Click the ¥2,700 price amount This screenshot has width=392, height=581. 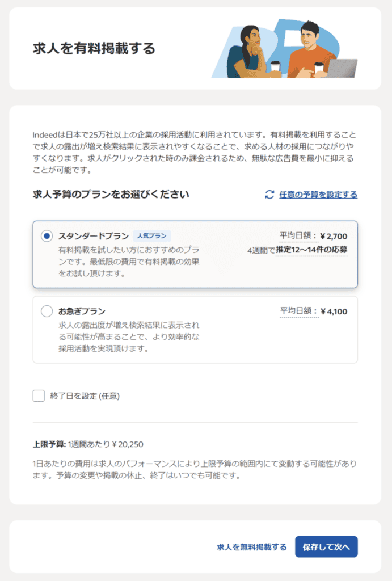click(x=334, y=236)
